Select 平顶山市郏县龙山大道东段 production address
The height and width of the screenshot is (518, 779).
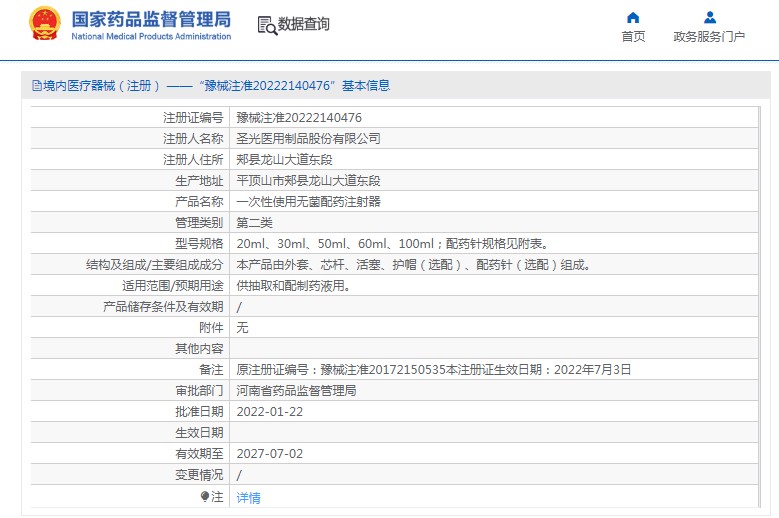tap(493, 181)
